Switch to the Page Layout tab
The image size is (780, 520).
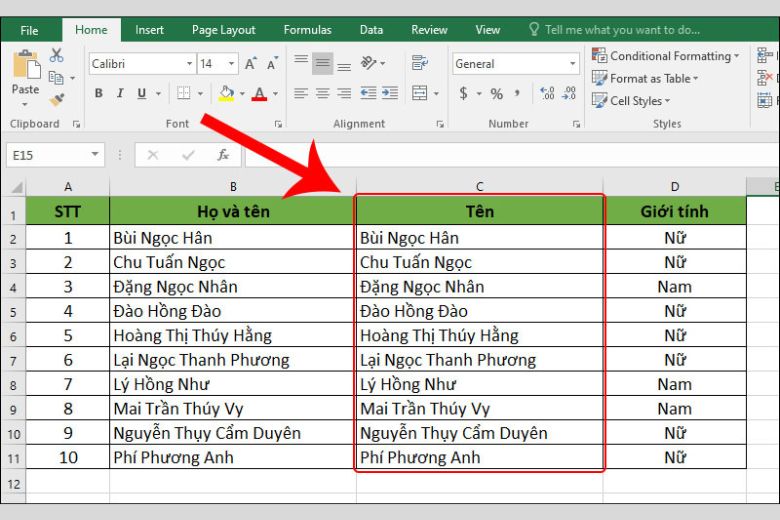pyautogui.click(x=223, y=30)
